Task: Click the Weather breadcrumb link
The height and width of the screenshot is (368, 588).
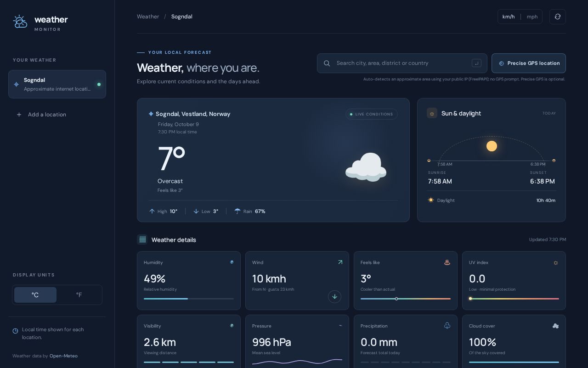Action: click(x=148, y=17)
